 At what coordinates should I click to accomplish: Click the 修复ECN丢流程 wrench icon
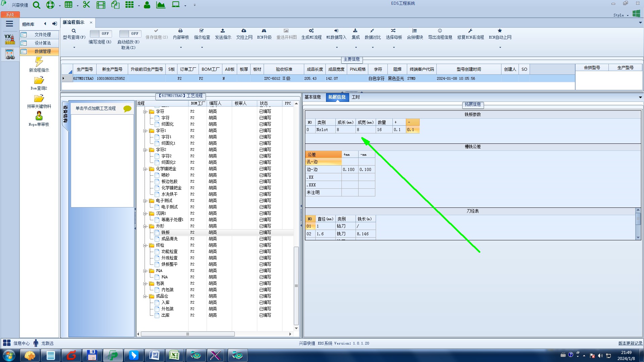[470, 31]
